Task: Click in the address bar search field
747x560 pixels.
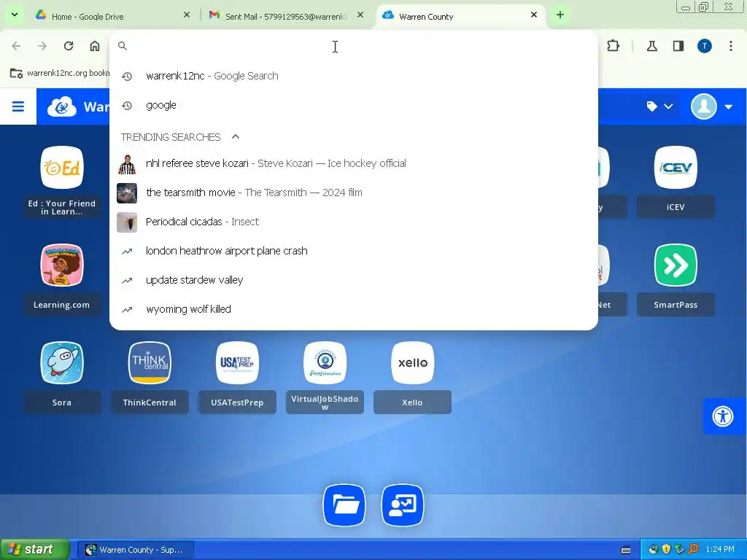Action: 354,46
